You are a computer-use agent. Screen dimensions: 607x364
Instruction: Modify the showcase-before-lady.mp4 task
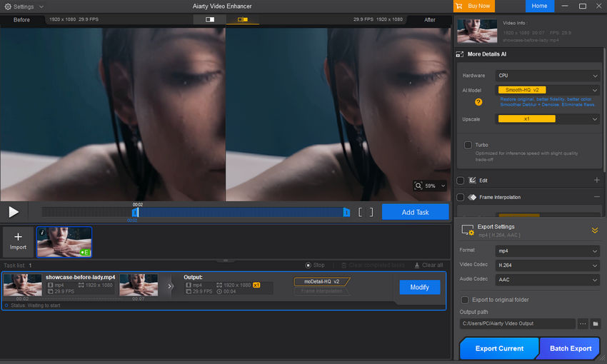pos(420,287)
